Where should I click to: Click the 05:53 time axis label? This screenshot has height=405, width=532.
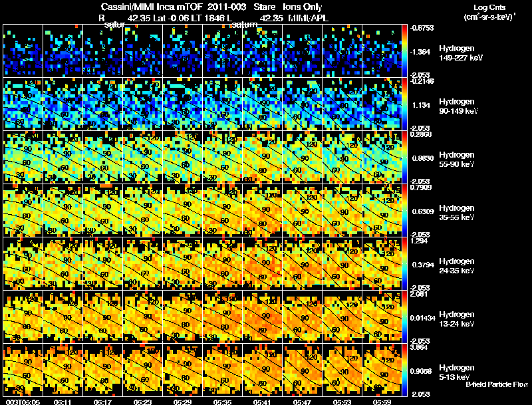click(342, 402)
